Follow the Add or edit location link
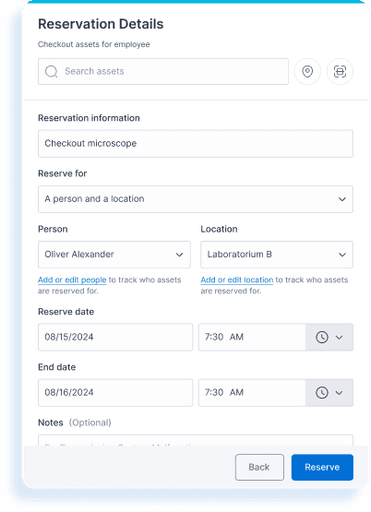Screen dimensions: 371x512 [x=237, y=280]
